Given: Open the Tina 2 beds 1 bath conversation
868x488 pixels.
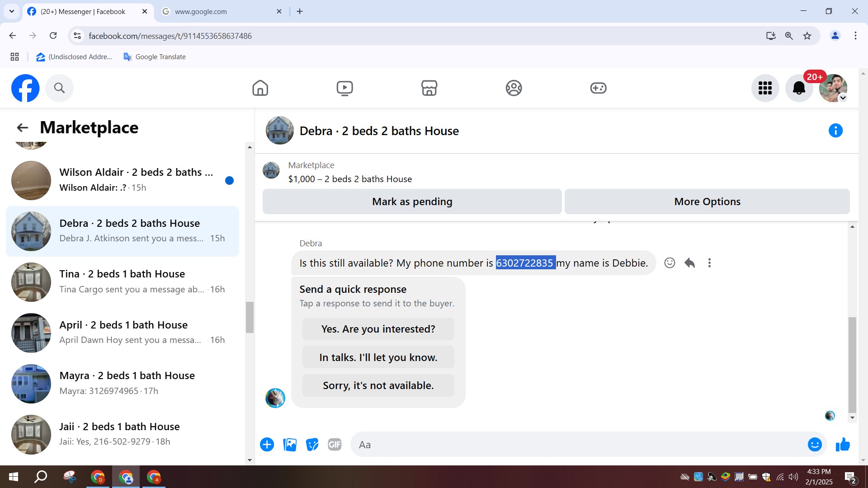Looking at the screenshot, I should pyautogui.click(x=122, y=282).
